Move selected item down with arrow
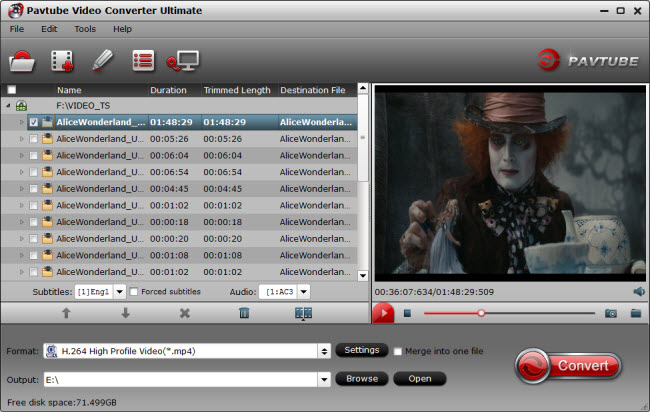Viewport: 650px width, 412px height. click(x=126, y=313)
